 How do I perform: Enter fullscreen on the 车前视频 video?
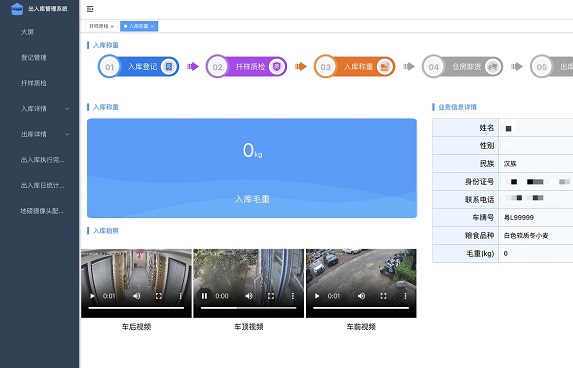point(383,296)
